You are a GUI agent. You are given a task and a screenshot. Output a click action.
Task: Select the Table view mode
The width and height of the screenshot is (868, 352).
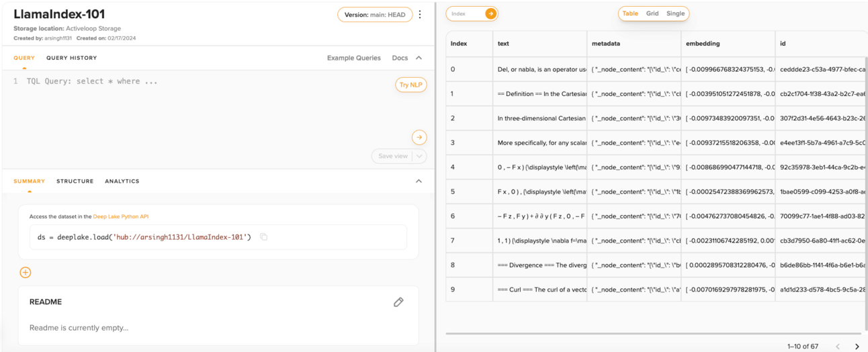(x=630, y=13)
